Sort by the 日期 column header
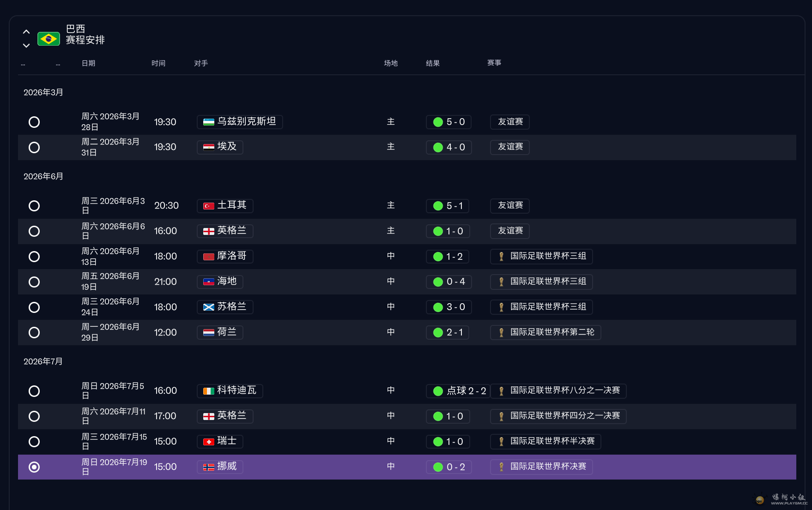This screenshot has height=510, width=812. pyautogui.click(x=88, y=63)
